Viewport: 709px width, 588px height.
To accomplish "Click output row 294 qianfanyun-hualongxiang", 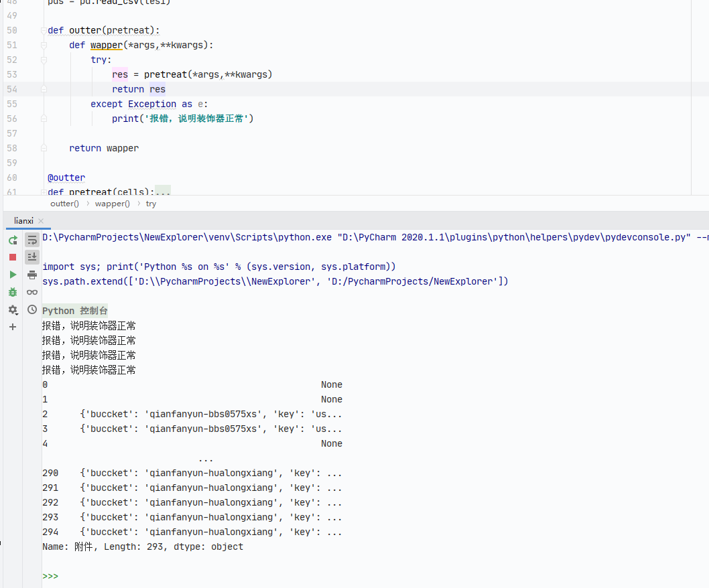I will [x=192, y=532].
